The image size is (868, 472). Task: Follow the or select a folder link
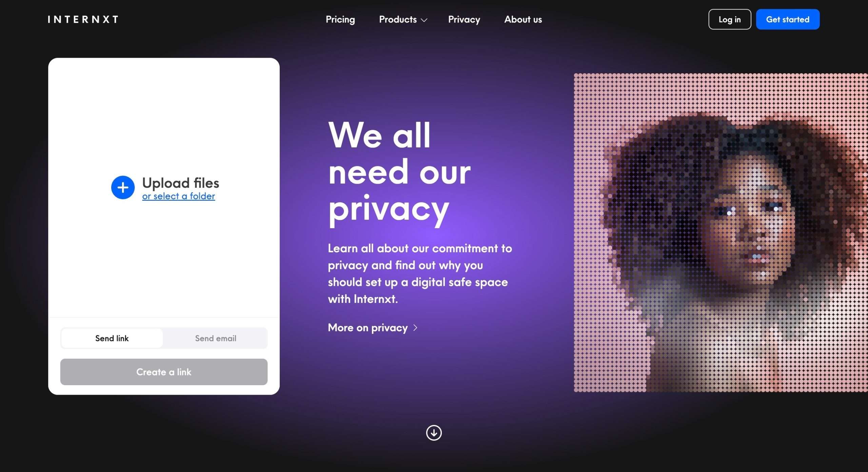pyautogui.click(x=178, y=196)
